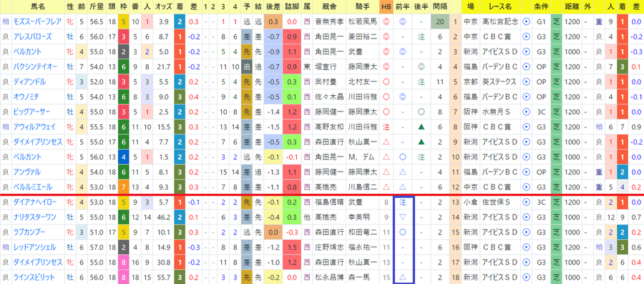Image resolution: width=644 pixels, height=284 pixels.
Task: Play the 佐世保Ｓ race video
Action: click(526, 202)
